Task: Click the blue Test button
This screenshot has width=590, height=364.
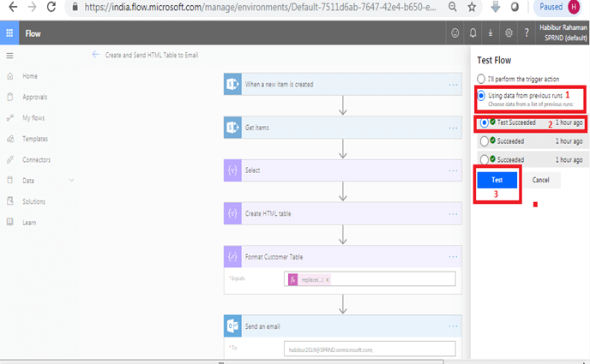Action: point(497,180)
